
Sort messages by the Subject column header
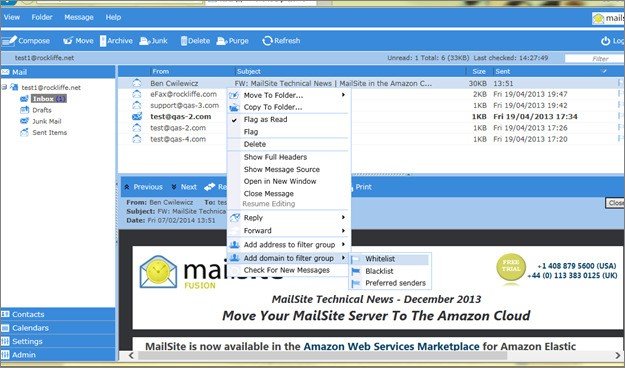[x=249, y=71]
